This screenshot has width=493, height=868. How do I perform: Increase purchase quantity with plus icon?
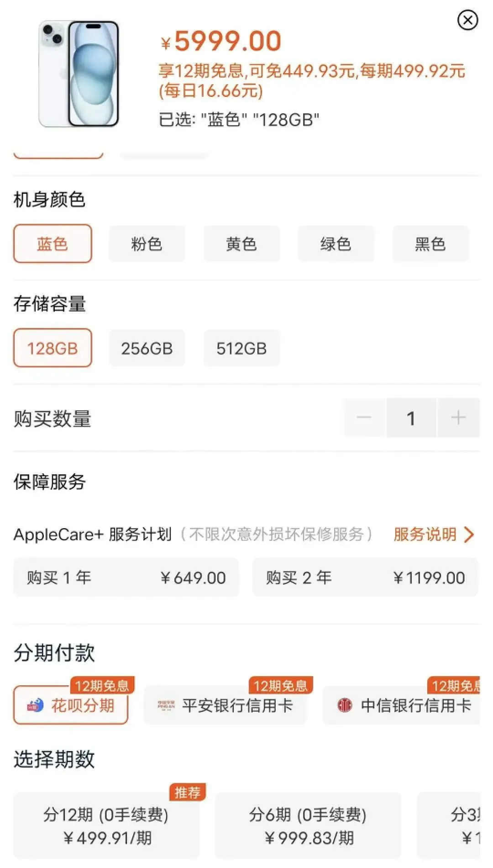point(458,418)
